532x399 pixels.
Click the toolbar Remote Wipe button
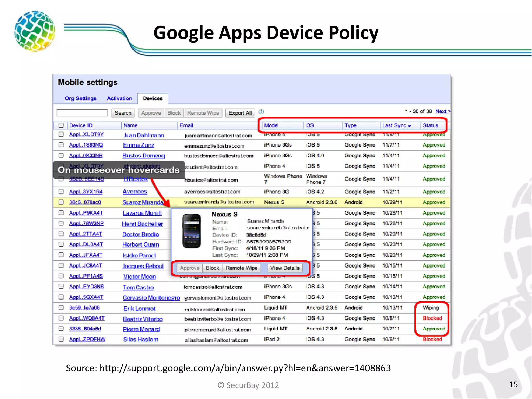pyautogui.click(x=203, y=113)
